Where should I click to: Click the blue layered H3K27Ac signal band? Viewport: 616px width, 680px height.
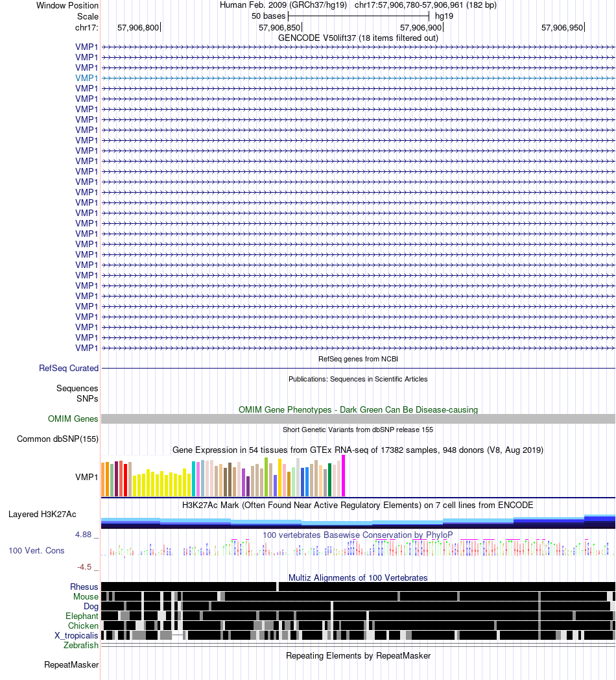click(358, 522)
